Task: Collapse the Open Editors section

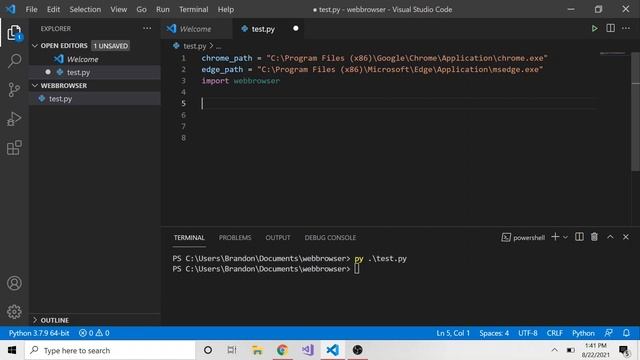Action: (x=35, y=46)
